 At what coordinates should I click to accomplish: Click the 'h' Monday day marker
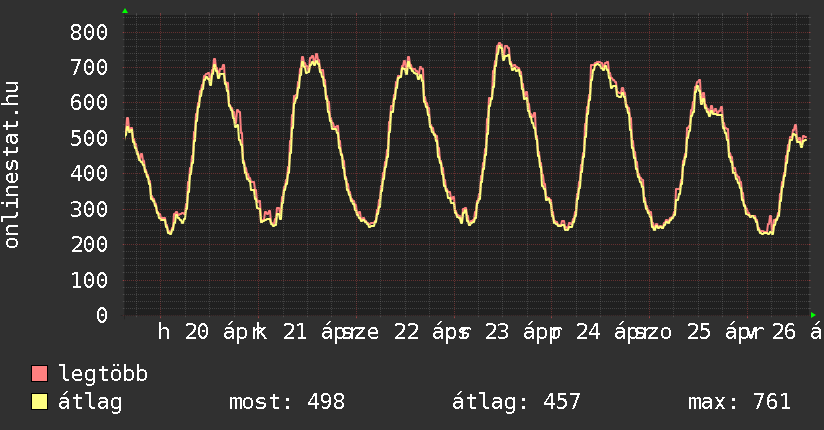point(164,333)
